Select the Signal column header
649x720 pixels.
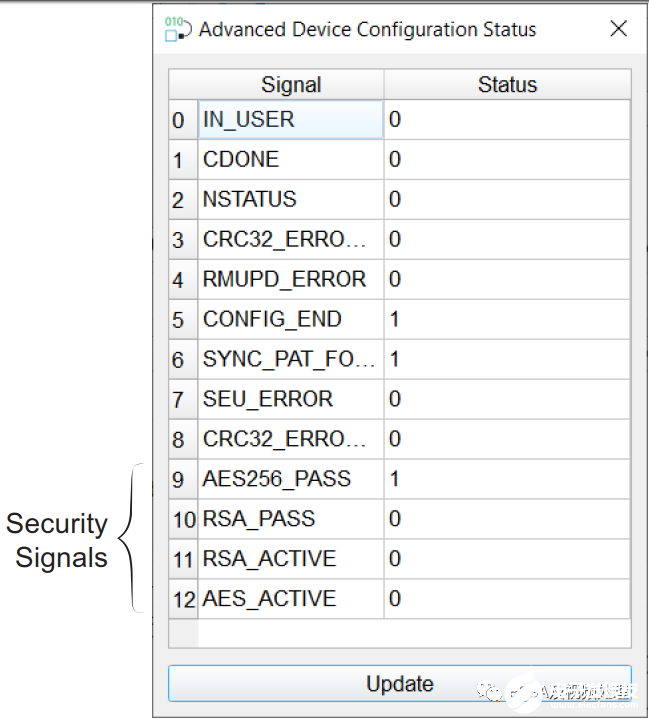(x=291, y=85)
